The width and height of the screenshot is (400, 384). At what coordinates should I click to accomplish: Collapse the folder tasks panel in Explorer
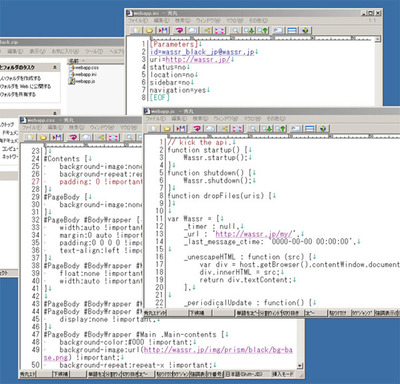(55, 68)
